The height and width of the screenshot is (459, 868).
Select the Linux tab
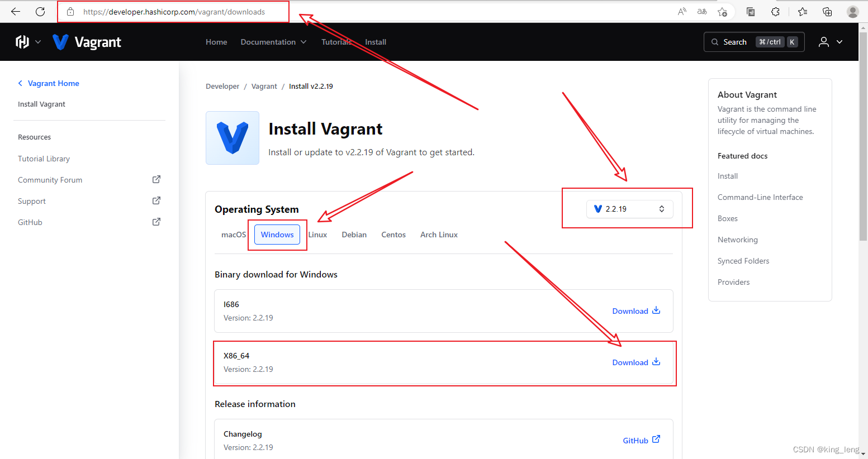point(317,235)
